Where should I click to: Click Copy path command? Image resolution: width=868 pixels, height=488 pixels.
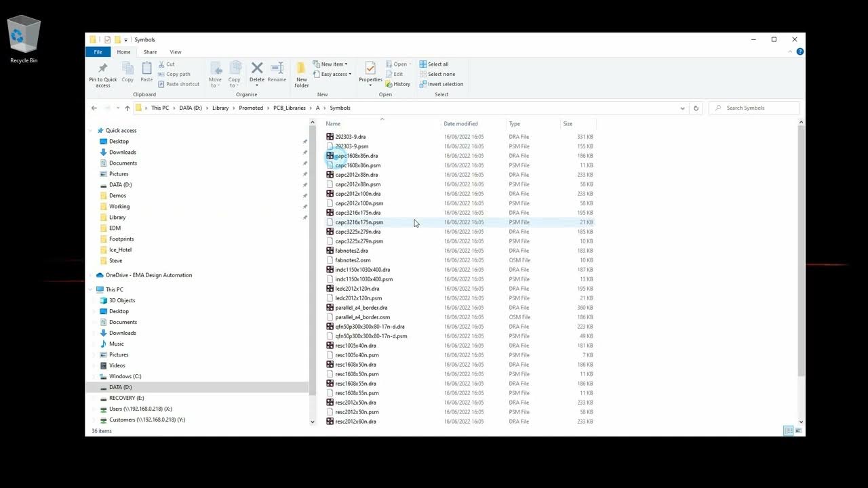174,74
